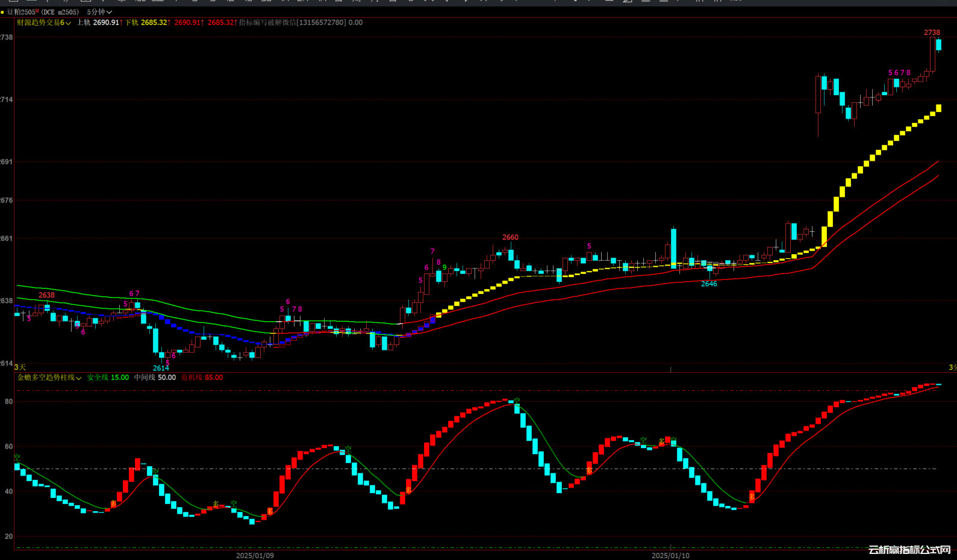Click the 2660 peak price label

click(x=510, y=237)
